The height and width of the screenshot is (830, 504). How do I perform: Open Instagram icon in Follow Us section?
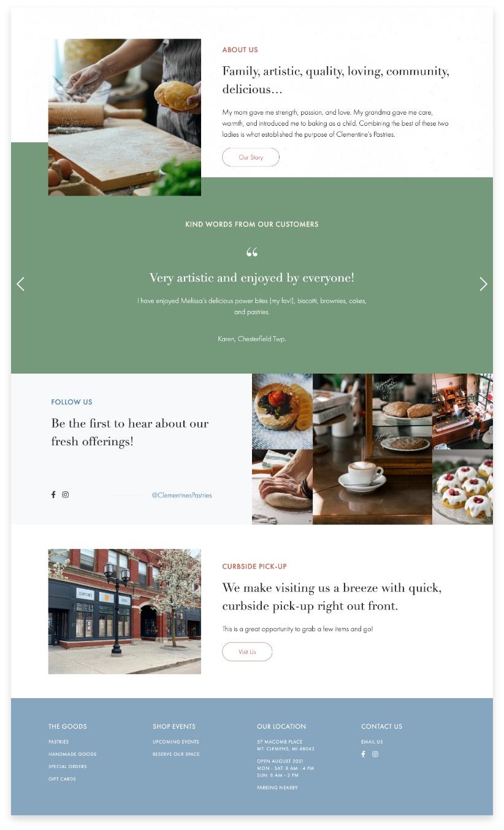point(66,494)
